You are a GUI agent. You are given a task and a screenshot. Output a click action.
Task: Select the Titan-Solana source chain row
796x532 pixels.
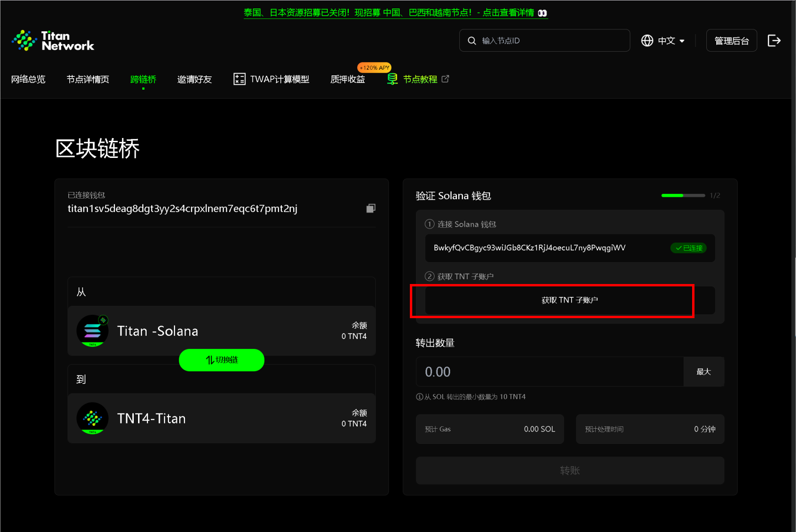222,331
